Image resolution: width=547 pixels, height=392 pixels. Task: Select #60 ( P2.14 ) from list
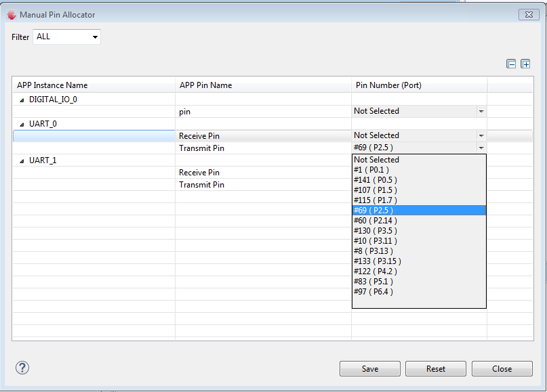419,220
